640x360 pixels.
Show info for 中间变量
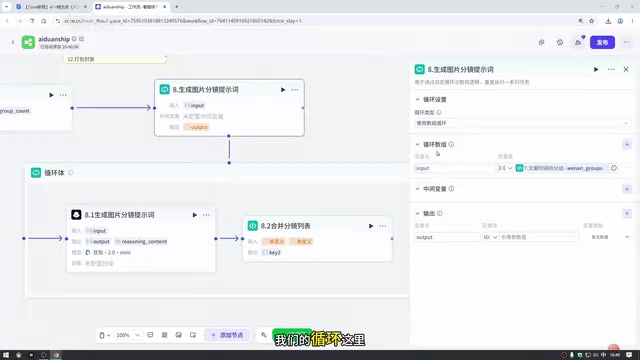451,189
